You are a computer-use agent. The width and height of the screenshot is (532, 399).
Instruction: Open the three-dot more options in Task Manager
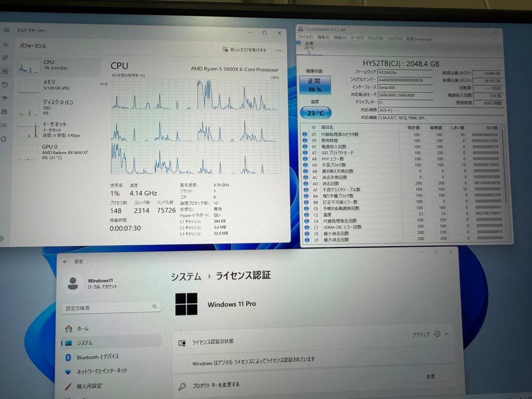click(278, 50)
